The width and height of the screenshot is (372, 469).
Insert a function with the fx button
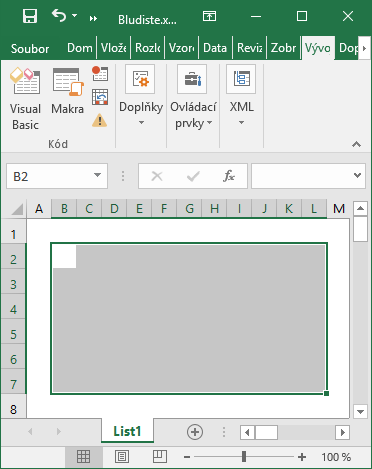pyautogui.click(x=229, y=176)
